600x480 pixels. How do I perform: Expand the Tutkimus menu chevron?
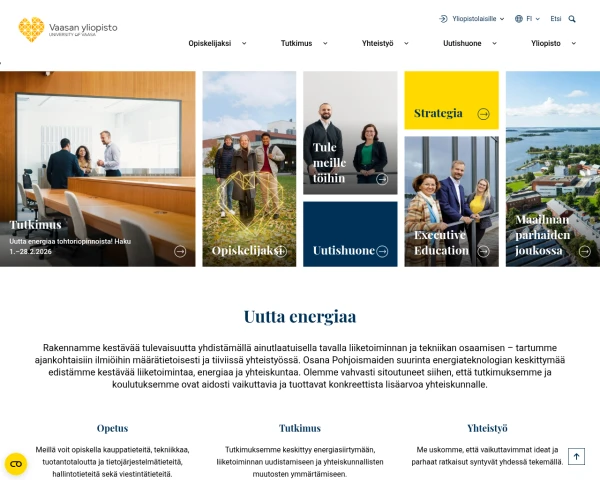(325, 43)
